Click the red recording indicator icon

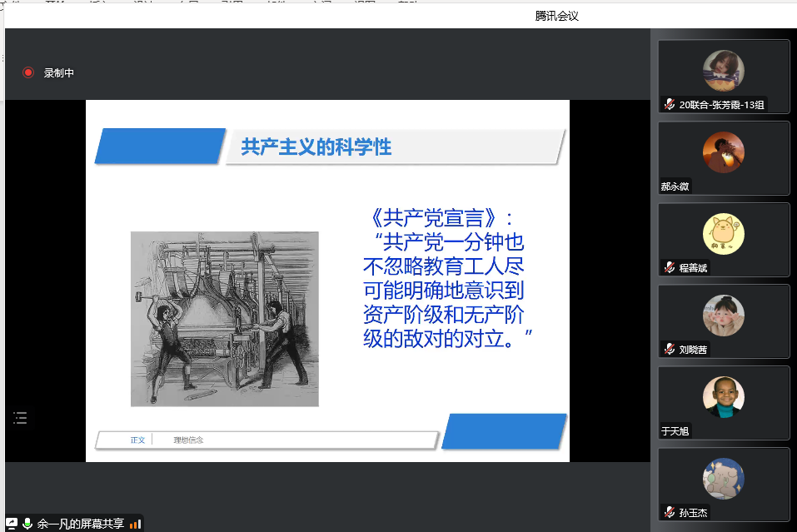pyautogui.click(x=28, y=73)
